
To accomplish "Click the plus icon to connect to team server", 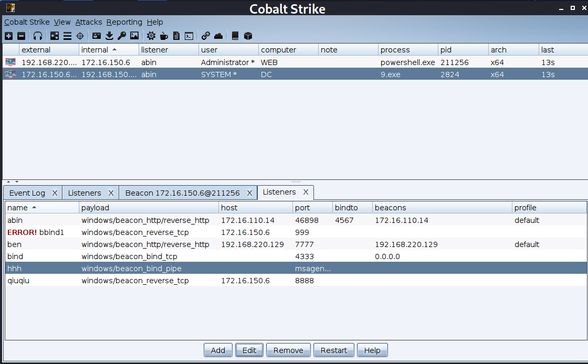I will (8, 36).
